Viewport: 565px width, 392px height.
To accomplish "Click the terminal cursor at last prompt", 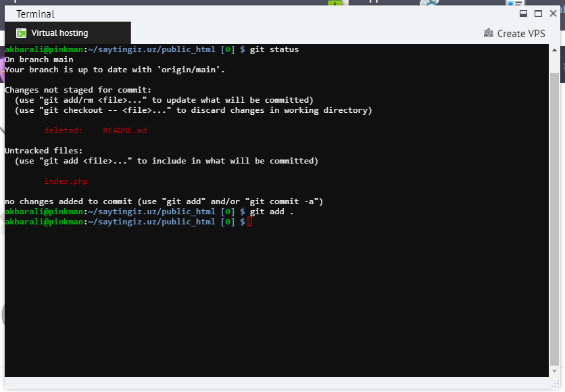I will coord(250,222).
